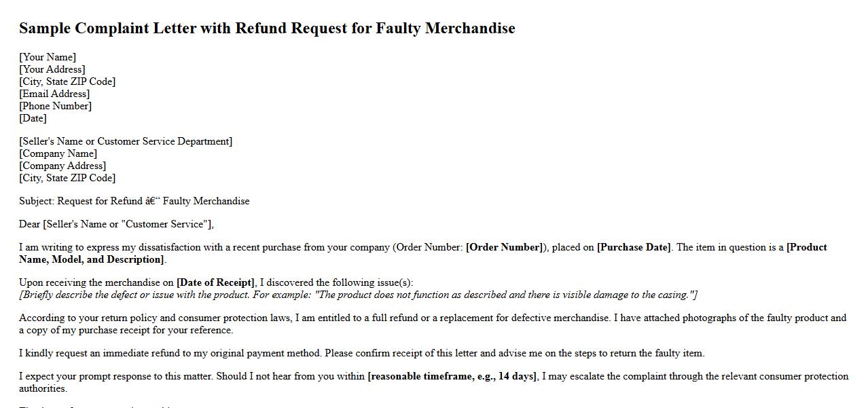Click the bold [Date of Receipt] placeholder
The height and width of the screenshot is (408, 868).
[x=215, y=282]
